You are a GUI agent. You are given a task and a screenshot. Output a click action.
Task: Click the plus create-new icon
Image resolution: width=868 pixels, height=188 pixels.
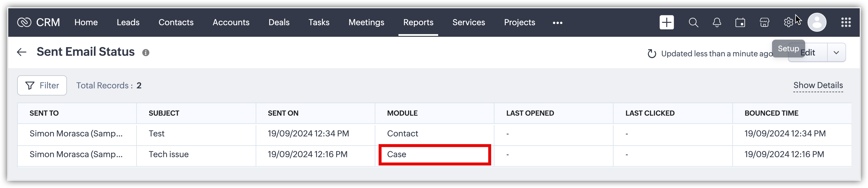tap(667, 23)
